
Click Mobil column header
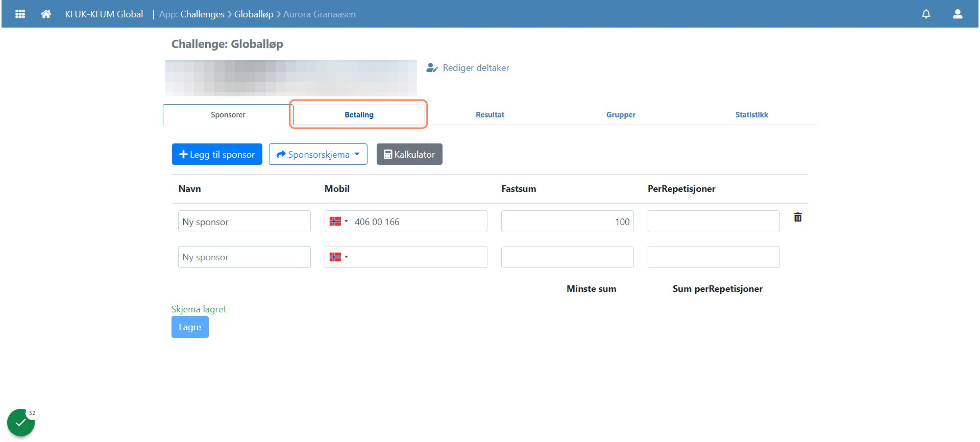click(337, 189)
